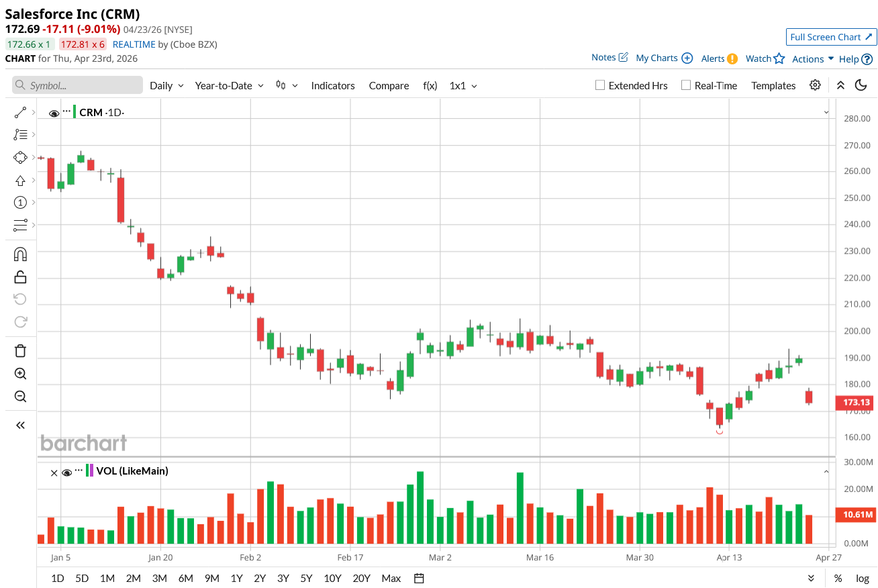Open the Templates option
This screenshot has width=878, height=588.
pos(773,86)
